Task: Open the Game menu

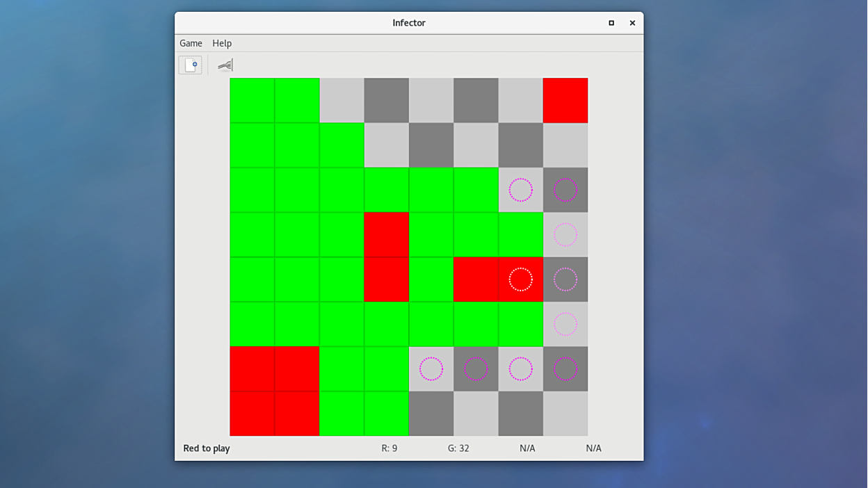Action: point(191,43)
